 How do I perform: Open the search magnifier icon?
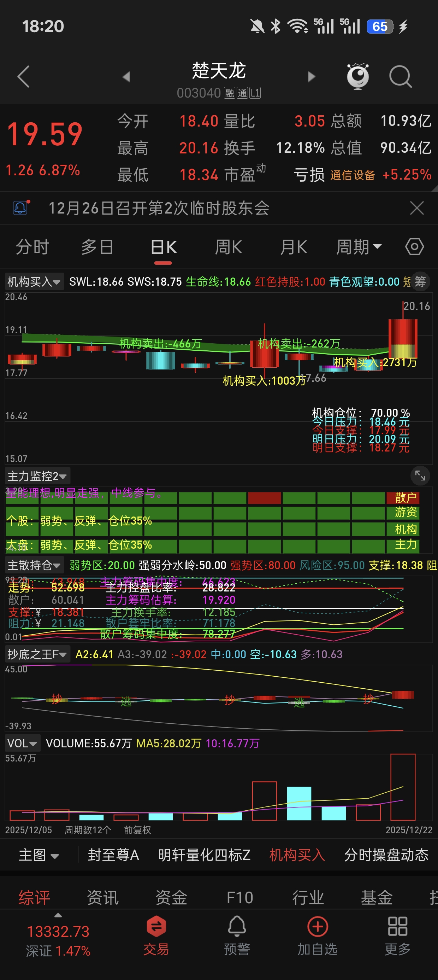point(400,76)
